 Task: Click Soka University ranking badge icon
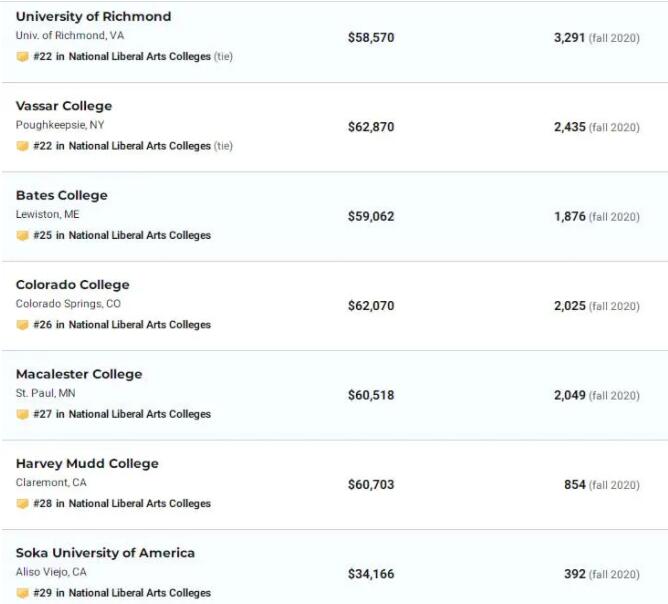pos(22,593)
